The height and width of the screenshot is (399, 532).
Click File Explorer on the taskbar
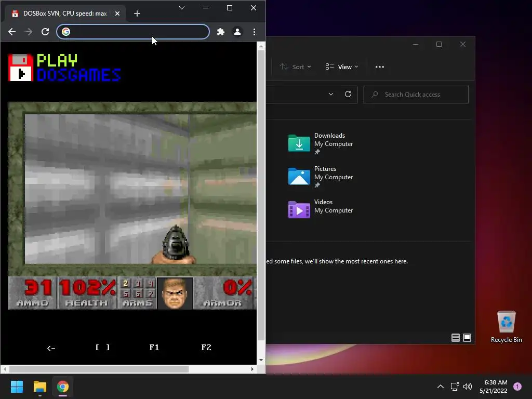click(x=39, y=387)
